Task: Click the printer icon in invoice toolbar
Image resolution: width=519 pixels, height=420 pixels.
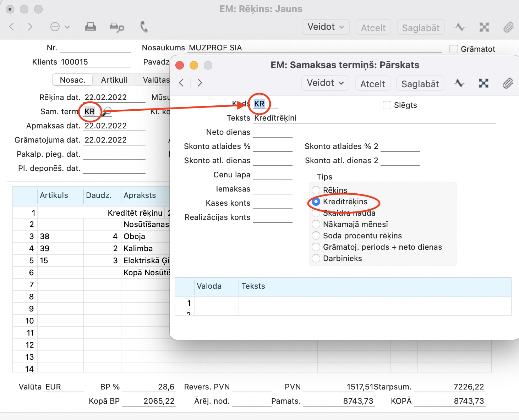Action: (90, 27)
